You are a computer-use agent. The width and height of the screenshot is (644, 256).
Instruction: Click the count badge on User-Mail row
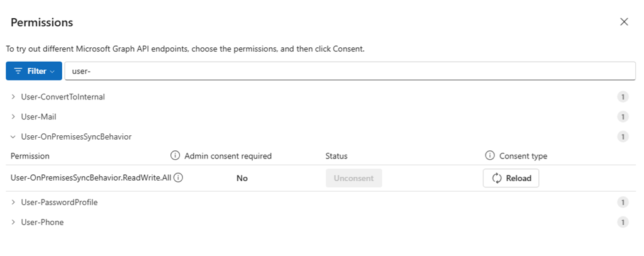coord(623,117)
